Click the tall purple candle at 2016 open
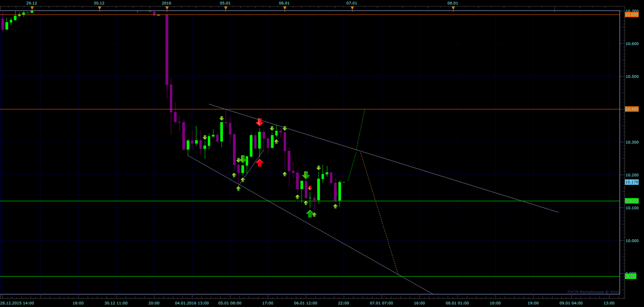The image size is (644, 307). pos(167,50)
